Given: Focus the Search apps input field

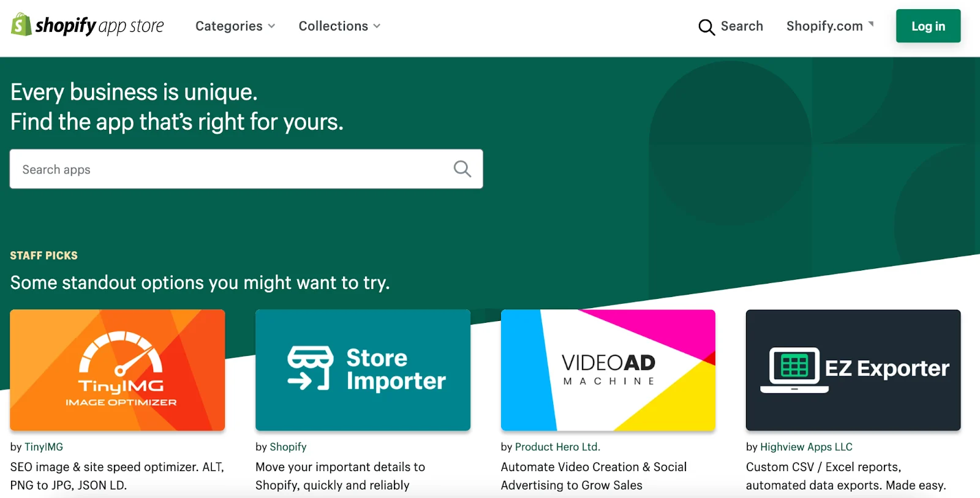Looking at the screenshot, I should [x=246, y=169].
